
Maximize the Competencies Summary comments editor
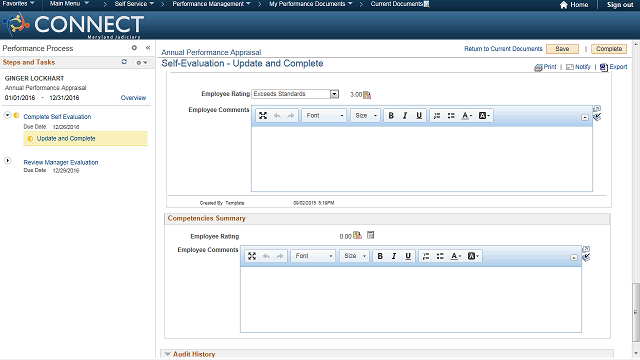click(x=252, y=256)
